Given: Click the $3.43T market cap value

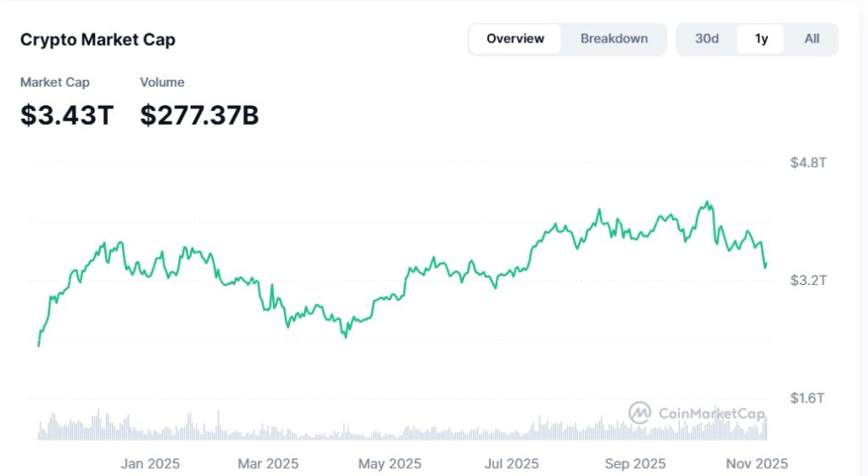Looking at the screenshot, I should tap(67, 115).
